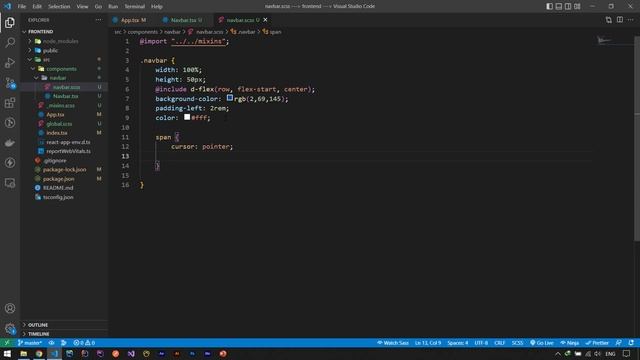
Task: Open the Explorer view in activity bar
Action: tap(10, 22)
